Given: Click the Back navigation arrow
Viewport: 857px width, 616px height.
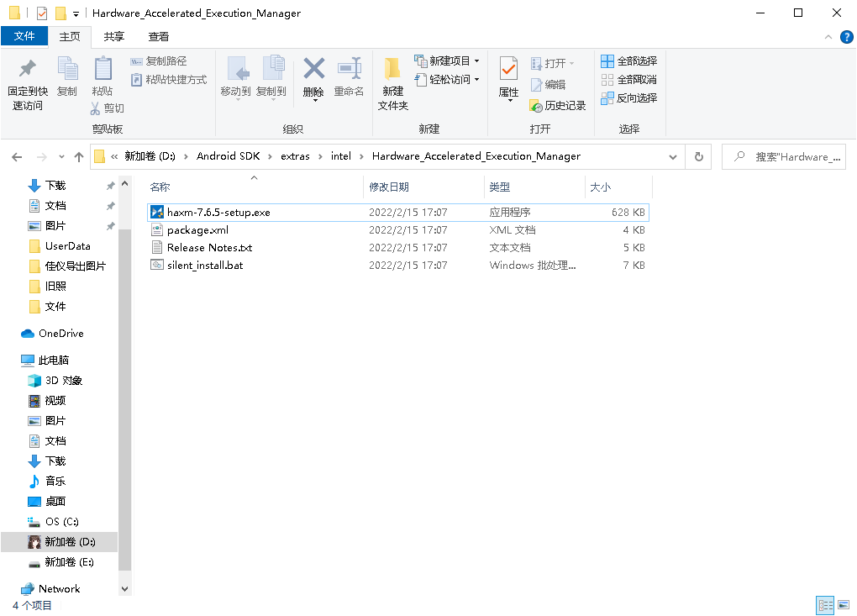Looking at the screenshot, I should click(17, 157).
